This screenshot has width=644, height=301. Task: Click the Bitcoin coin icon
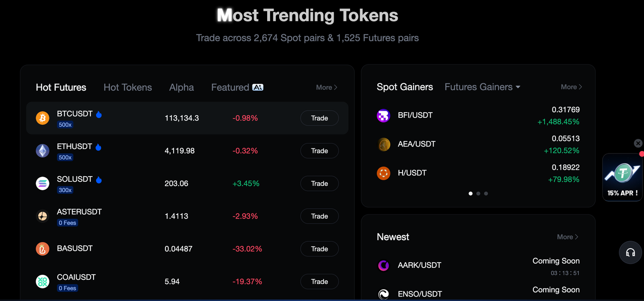click(43, 118)
